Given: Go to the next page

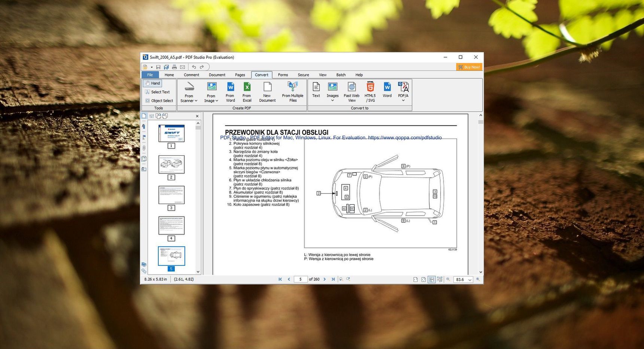Looking at the screenshot, I should [x=325, y=279].
